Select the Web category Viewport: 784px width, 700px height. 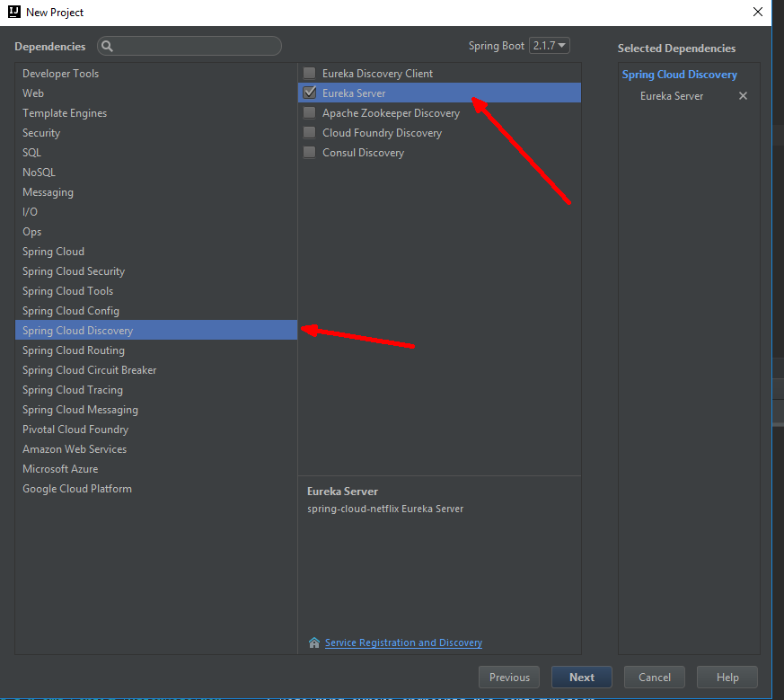[33, 93]
